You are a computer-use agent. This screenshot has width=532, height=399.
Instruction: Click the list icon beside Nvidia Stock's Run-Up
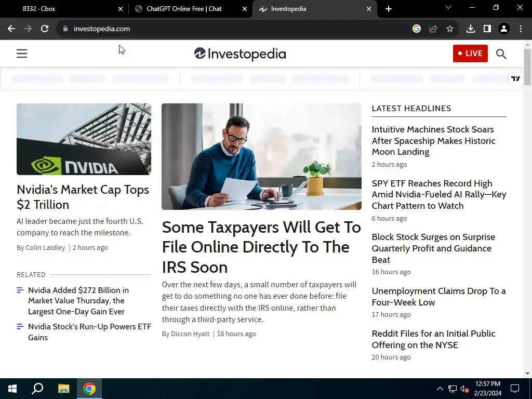click(20, 326)
